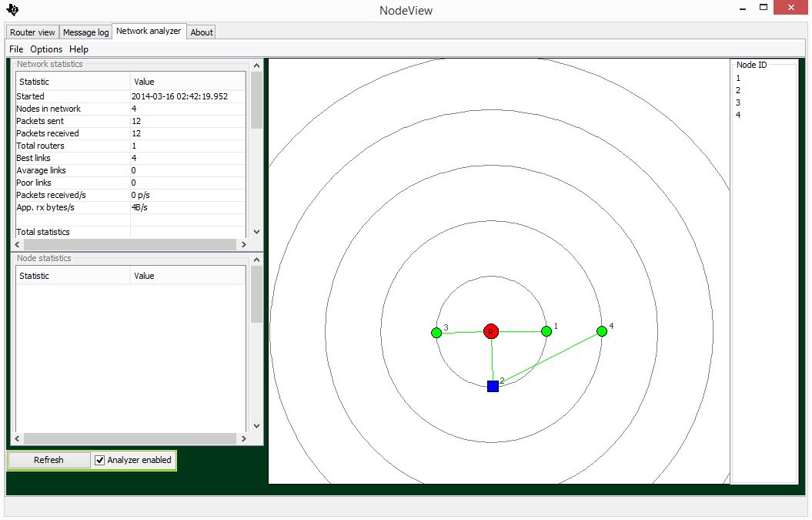Click Network statistics horizontal scrollbar thumb
Image resolution: width=812 pixels, height=520 pixels.
(x=130, y=244)
